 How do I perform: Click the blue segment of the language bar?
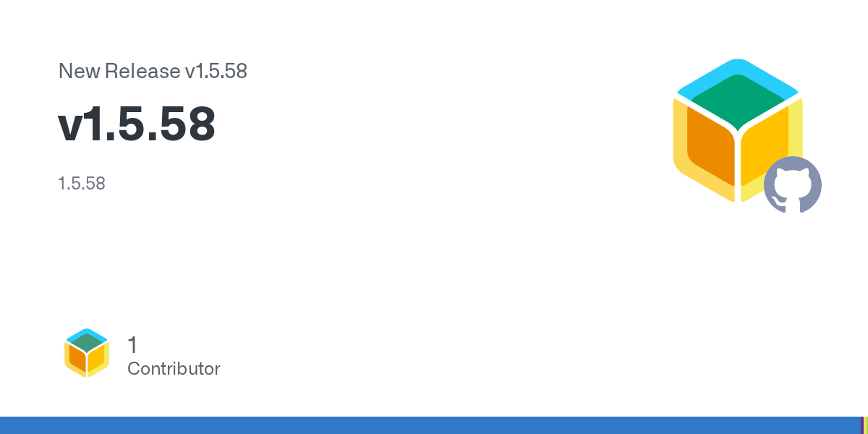pos(430,425)
